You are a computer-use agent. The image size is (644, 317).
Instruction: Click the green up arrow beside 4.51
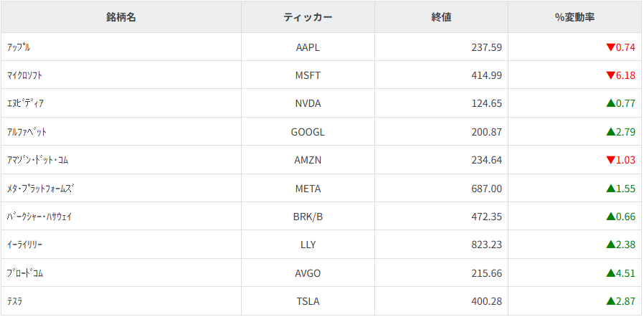pyautogui.click(x=610, y=273)
